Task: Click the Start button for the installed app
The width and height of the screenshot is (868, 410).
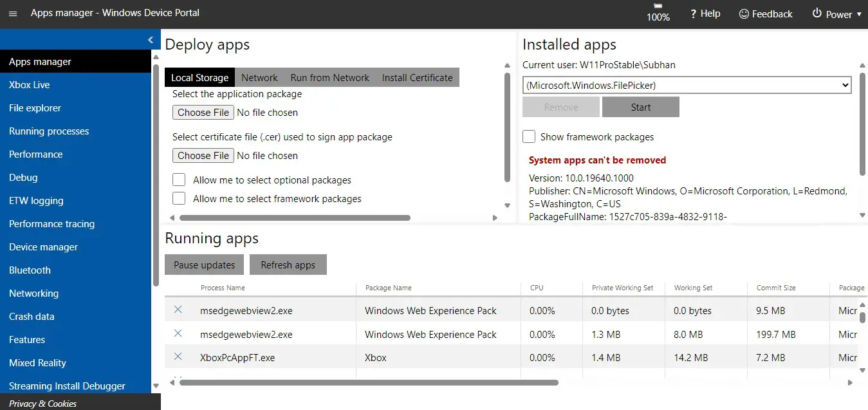Action: pyautogui.click(x=640, y=107)
